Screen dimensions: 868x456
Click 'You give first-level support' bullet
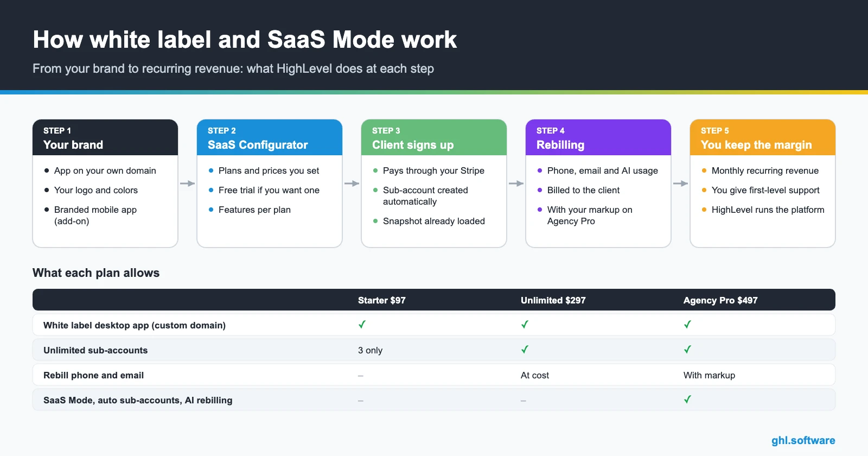[x=765, y=190]
